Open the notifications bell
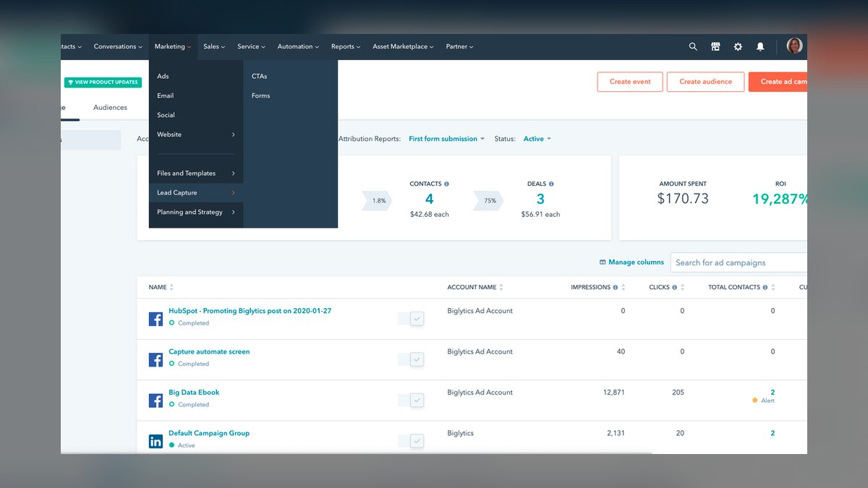 point(760,46)
